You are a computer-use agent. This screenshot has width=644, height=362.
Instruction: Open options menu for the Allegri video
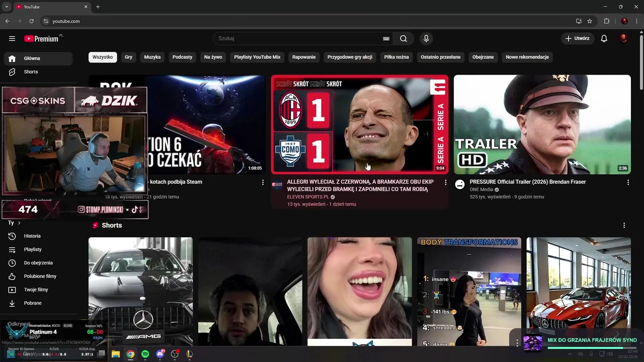point(445,183)
